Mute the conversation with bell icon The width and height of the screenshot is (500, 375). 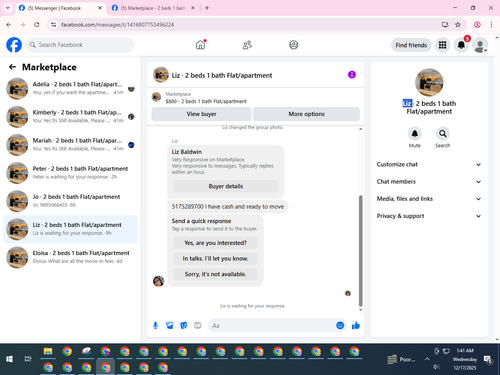(x=415, y=134)
